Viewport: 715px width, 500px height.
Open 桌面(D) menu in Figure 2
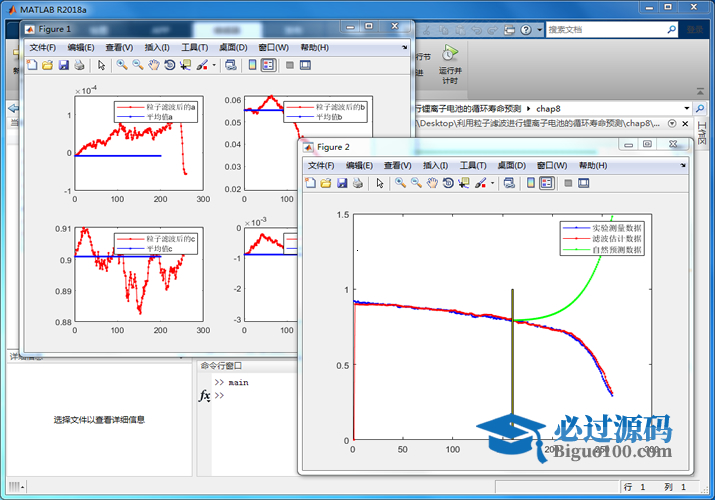pyautogui.click(x=512, y=165)
